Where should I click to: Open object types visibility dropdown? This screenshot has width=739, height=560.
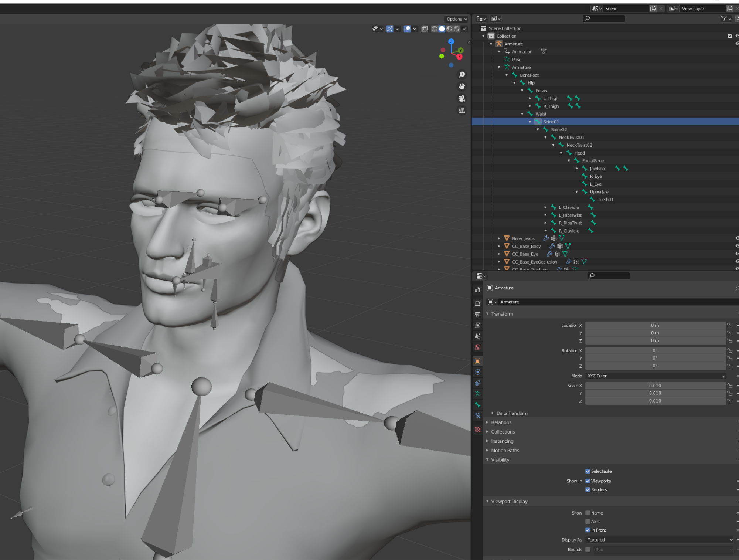pyautogui.click(x=377, y=29)
